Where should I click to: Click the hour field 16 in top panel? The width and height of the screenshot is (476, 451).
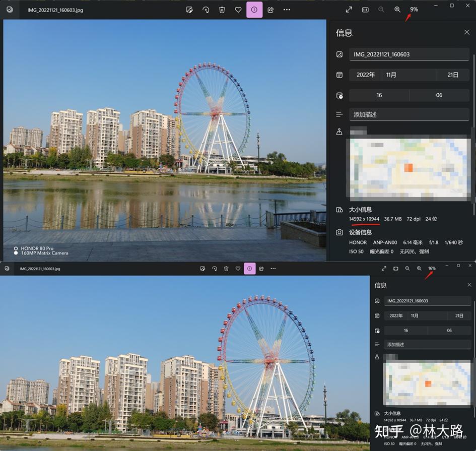(x=379, y=95)
